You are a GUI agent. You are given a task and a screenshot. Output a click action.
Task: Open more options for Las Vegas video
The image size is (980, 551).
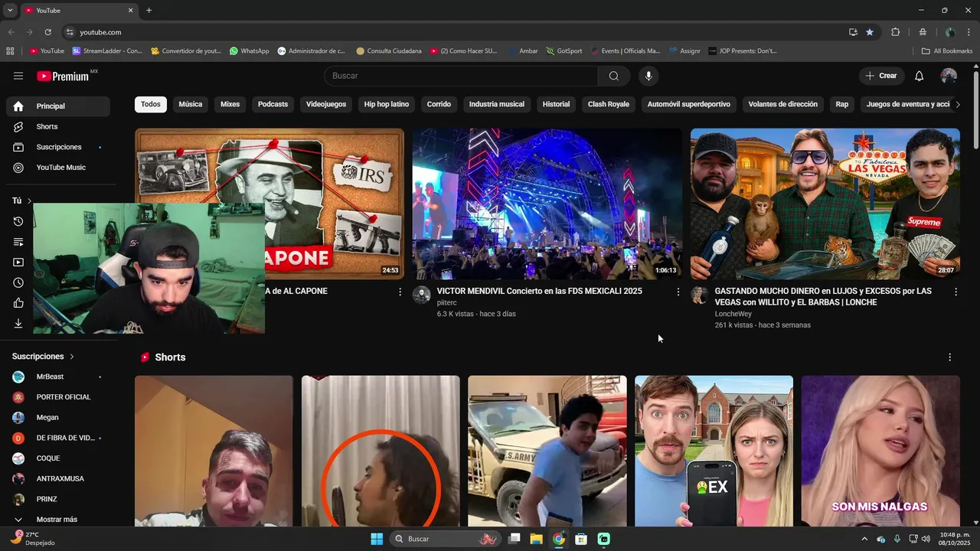[955, 292]
